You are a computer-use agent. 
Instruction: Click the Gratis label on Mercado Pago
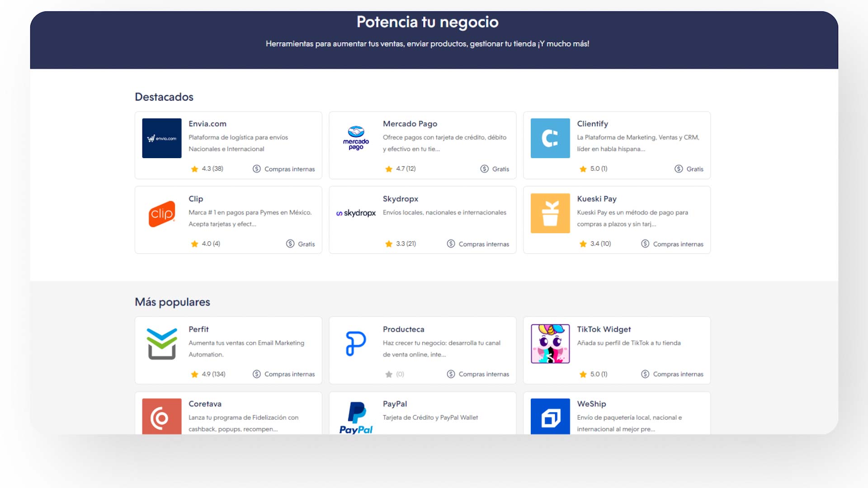click(x=495, y=169)
